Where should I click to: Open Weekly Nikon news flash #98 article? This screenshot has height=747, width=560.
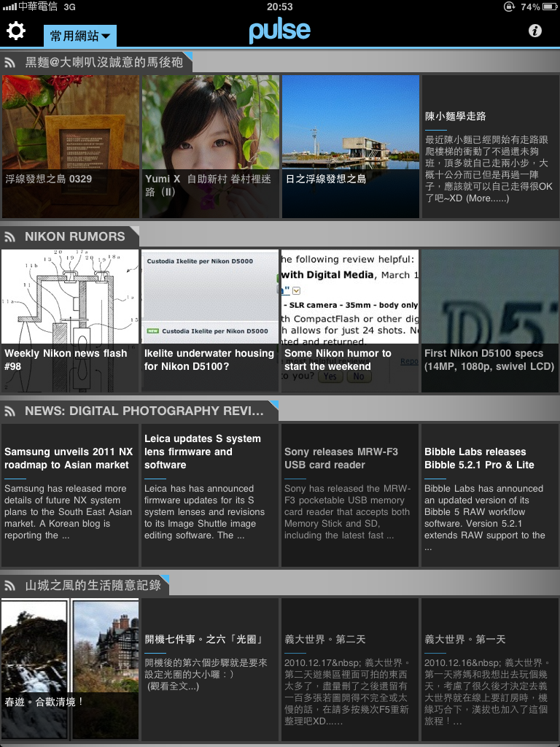[x=70, y=321]
